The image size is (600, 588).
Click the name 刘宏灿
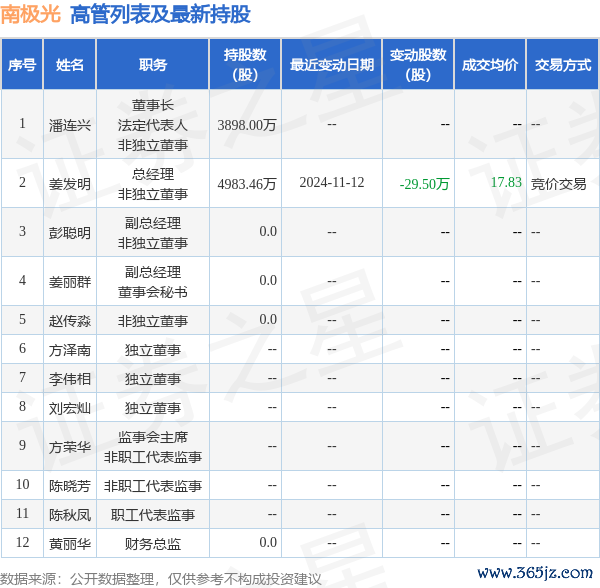[x=70, y=408]
